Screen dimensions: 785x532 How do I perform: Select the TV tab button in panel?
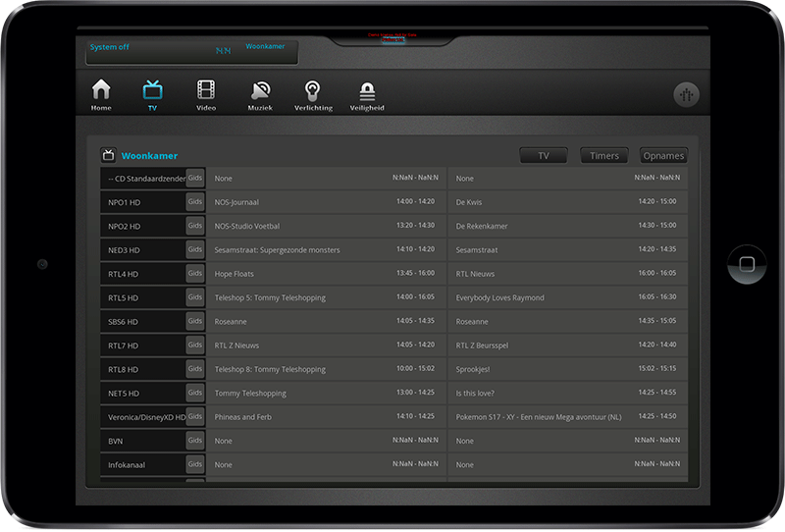[x=544, y=155]
